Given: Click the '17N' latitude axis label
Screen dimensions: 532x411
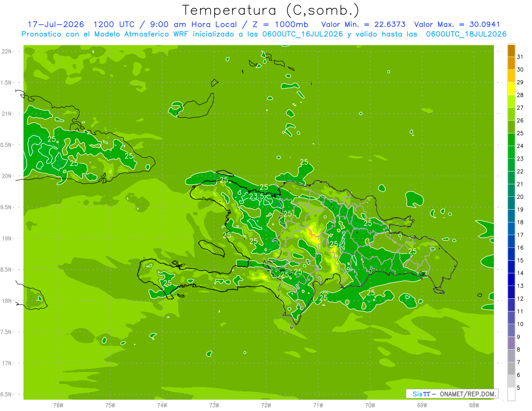Looking at the screenshot, I should click(x=6, y=363).
